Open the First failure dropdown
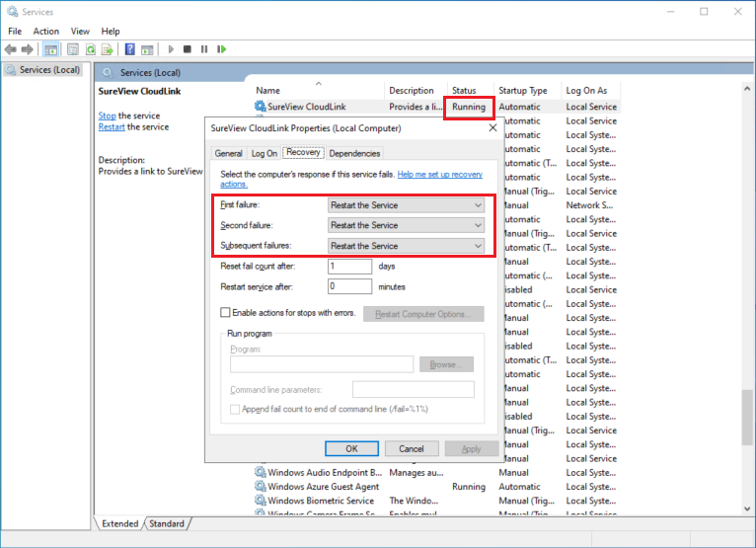This screenshot has height=548, width=756. tap(406, 205)
